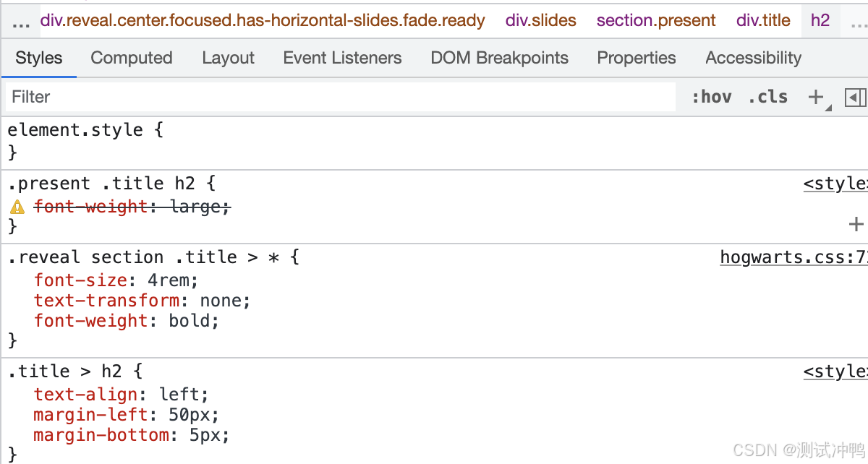Click in the Filter input field

point(340,97)
